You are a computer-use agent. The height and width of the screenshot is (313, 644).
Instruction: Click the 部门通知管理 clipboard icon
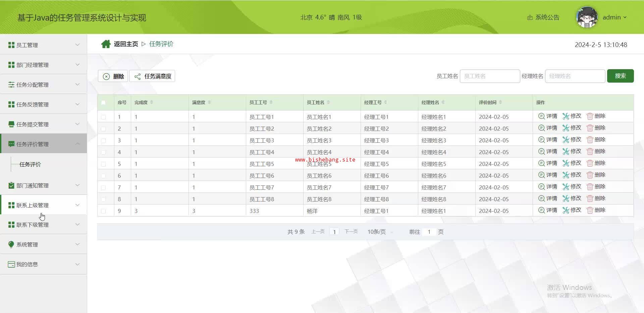pos(11,185)
